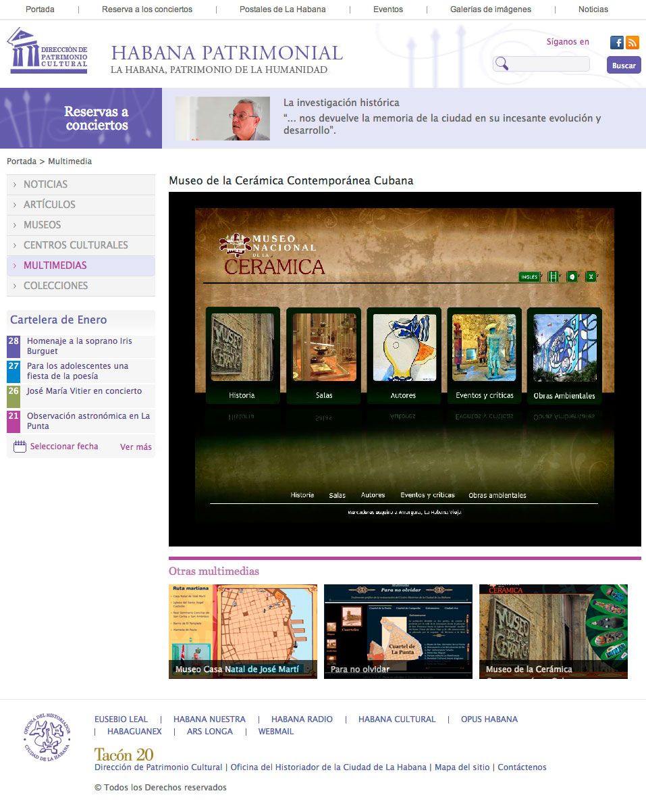Open the Autores tile in multimedia
This screenshot has height=812, width=646.
point(404,355)
